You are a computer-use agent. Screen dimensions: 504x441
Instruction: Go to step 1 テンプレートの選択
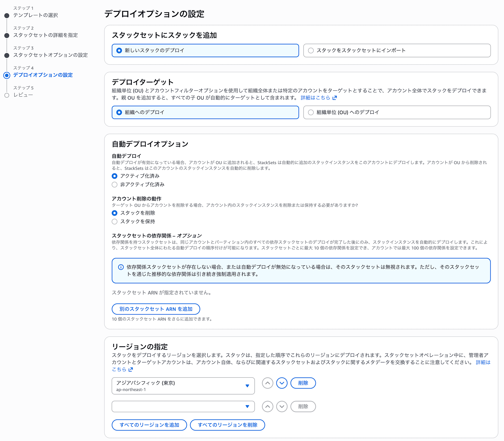click(36, 15)
